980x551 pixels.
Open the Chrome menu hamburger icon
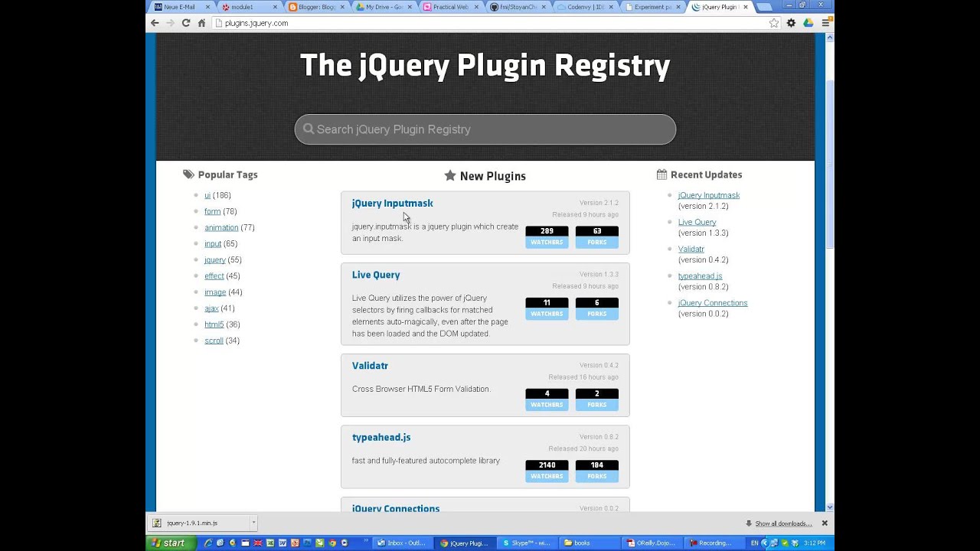pos(825,23)
